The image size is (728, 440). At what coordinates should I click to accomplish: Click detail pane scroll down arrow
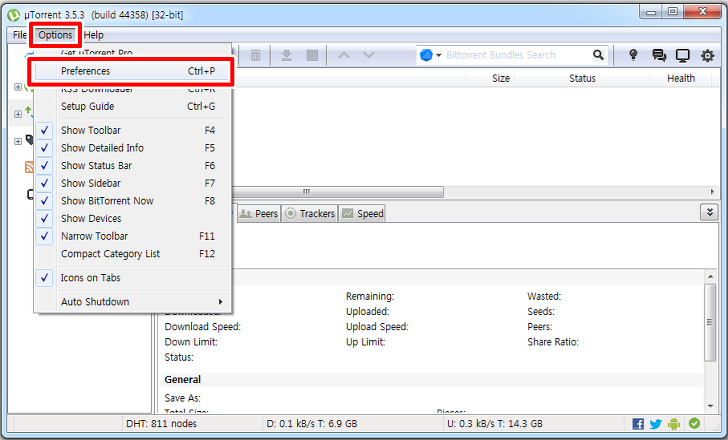tap(710, 406)
